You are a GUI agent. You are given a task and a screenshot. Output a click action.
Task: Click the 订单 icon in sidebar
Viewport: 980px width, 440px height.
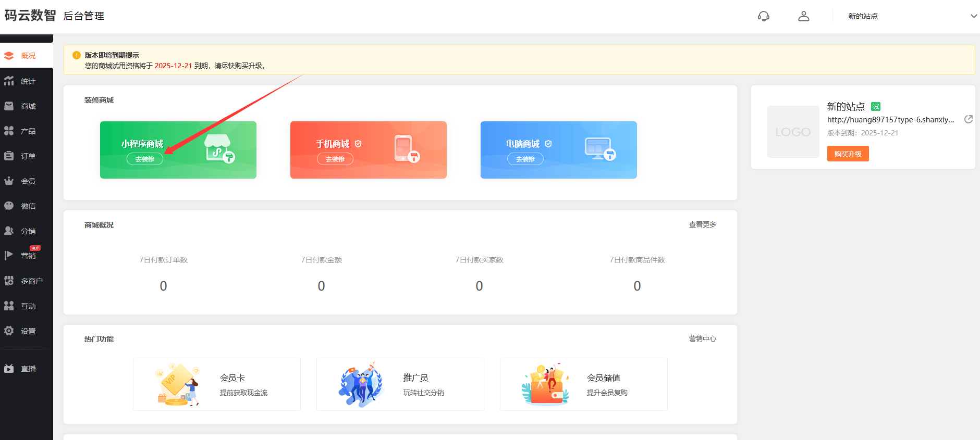(9, 156)
